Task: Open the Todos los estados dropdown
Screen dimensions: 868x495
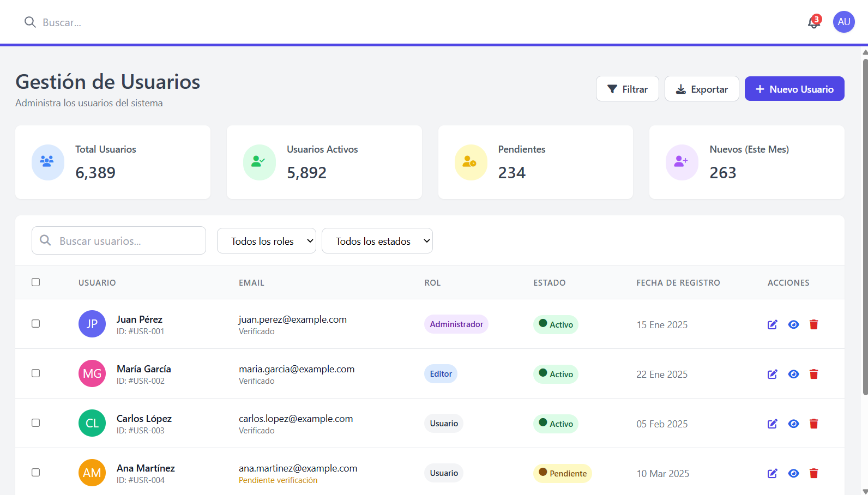Action: click(377, 241)
